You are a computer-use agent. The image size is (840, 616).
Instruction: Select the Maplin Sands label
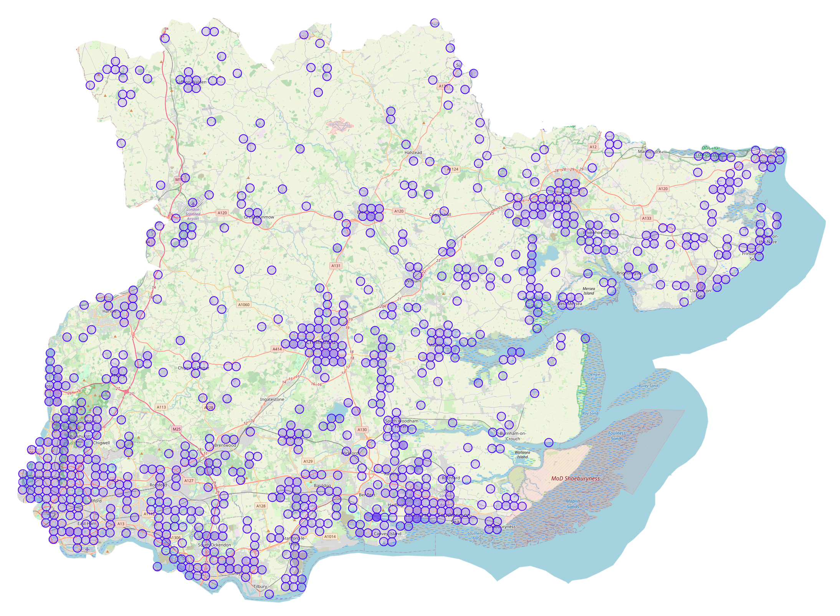(x=573, y=504)
